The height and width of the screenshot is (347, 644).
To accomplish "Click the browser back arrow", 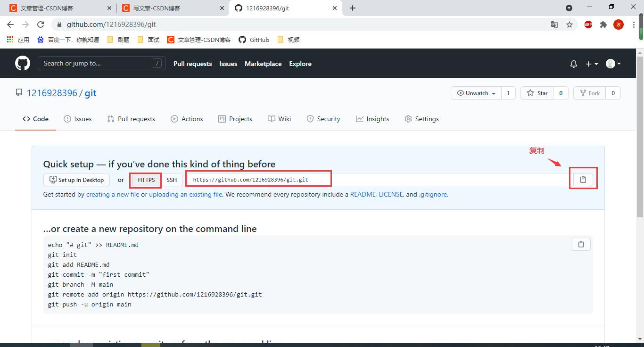I will point(10,25).
